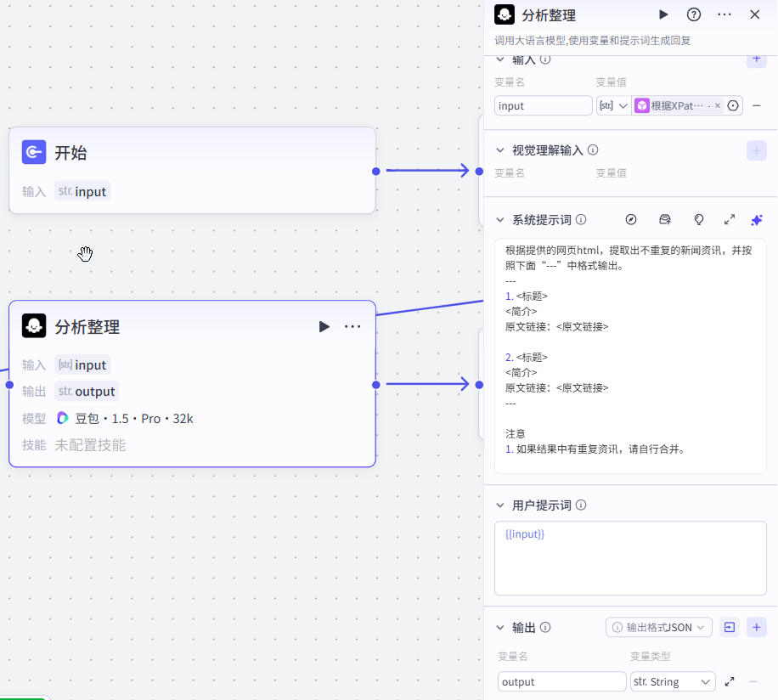Expand the output variable description icon
This screenshot has height=700, width=778.
click(x=730, y=681)
